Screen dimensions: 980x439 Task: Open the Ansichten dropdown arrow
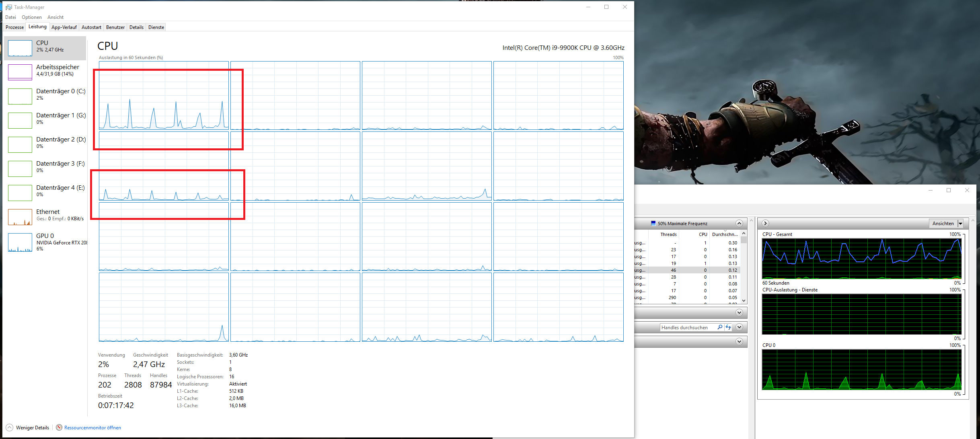pos(961,224)
